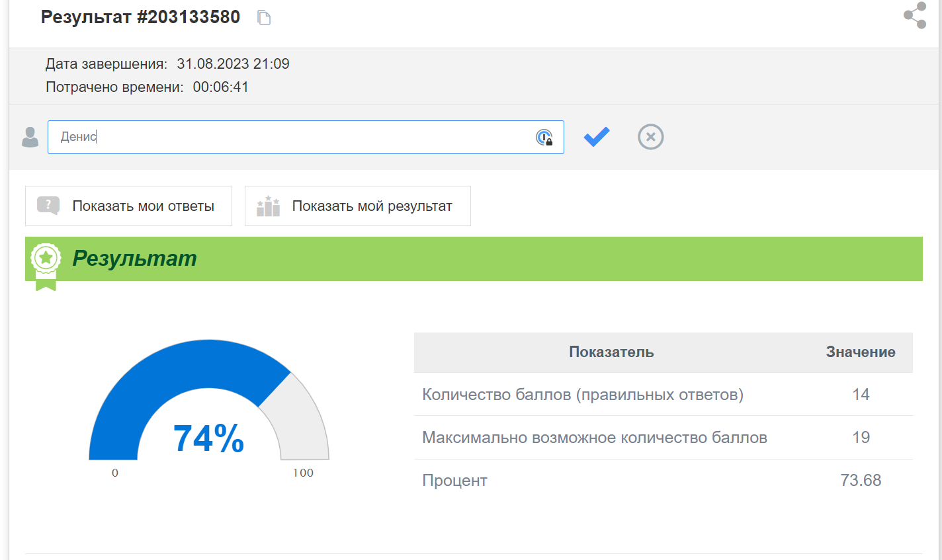Screen dimensions: 942x560
Task: Click the 'Результат #203133580' title
Action: point(140,17)
